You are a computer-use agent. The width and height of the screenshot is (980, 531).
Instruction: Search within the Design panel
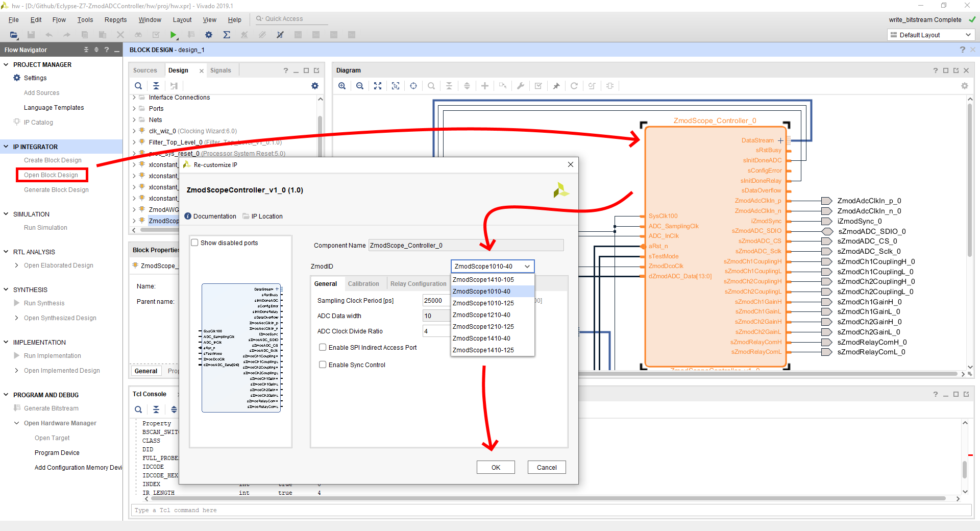[138, 86]
